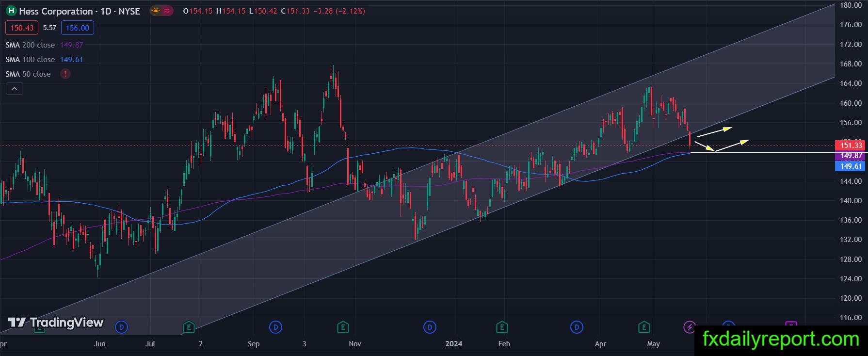868x356 pixels.
Task: Click the 2024 label on the time axis
Action: (454, 343)
